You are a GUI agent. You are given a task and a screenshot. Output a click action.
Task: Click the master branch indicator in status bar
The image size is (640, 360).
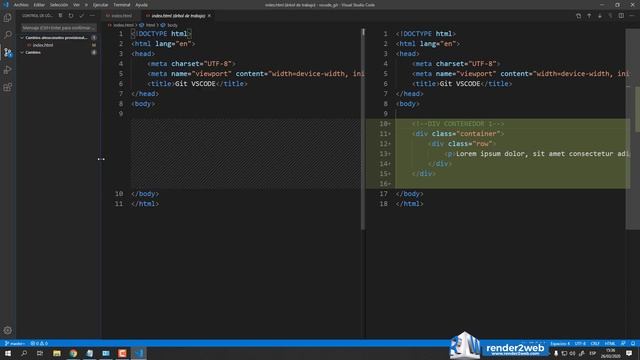[15, 343]
